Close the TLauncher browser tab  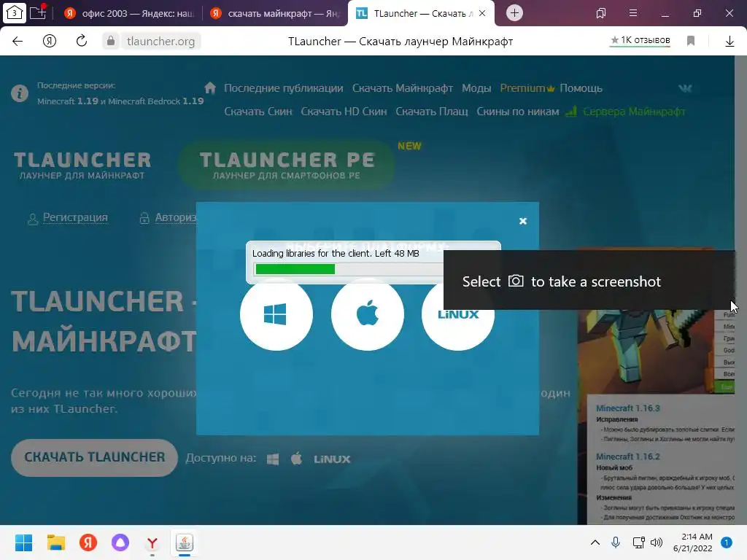482,13
